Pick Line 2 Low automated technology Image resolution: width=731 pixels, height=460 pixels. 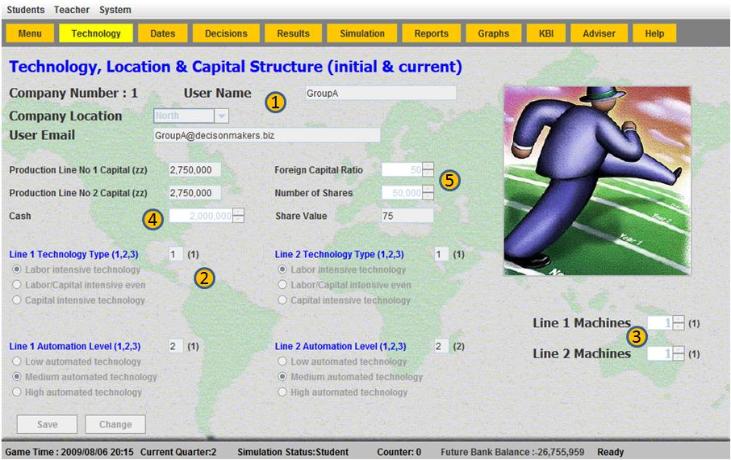coord(284,361)
